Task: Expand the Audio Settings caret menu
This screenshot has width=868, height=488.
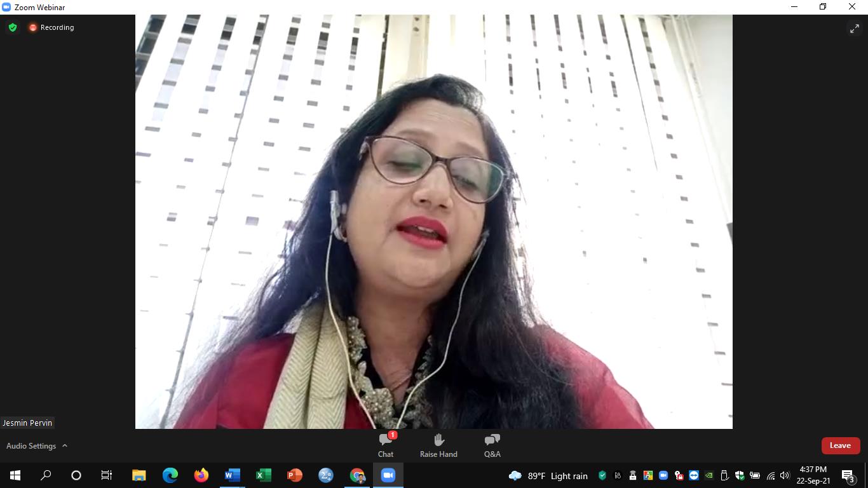Action: (65, 446)
